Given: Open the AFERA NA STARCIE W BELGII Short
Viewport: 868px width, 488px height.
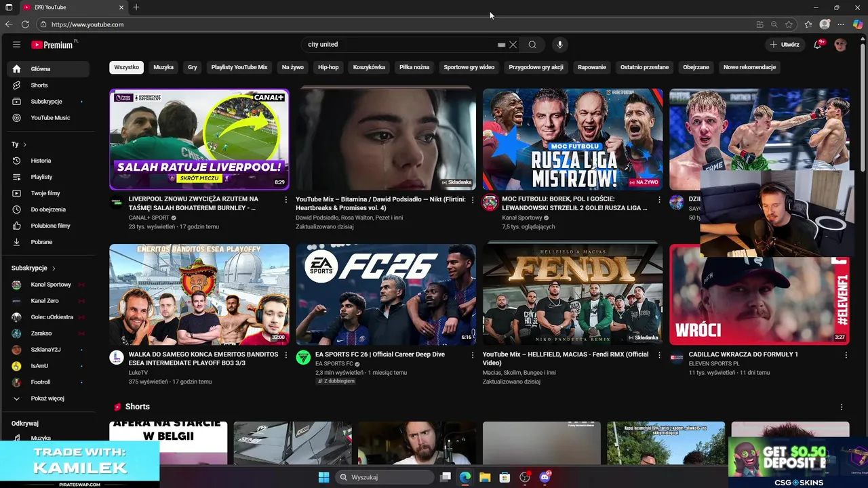Looking at the screenshot, I should [168, 443].
